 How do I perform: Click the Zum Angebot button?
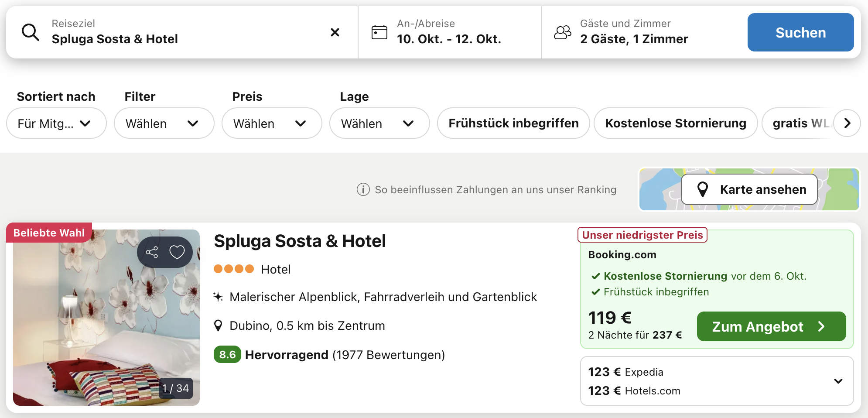point(771,326)
